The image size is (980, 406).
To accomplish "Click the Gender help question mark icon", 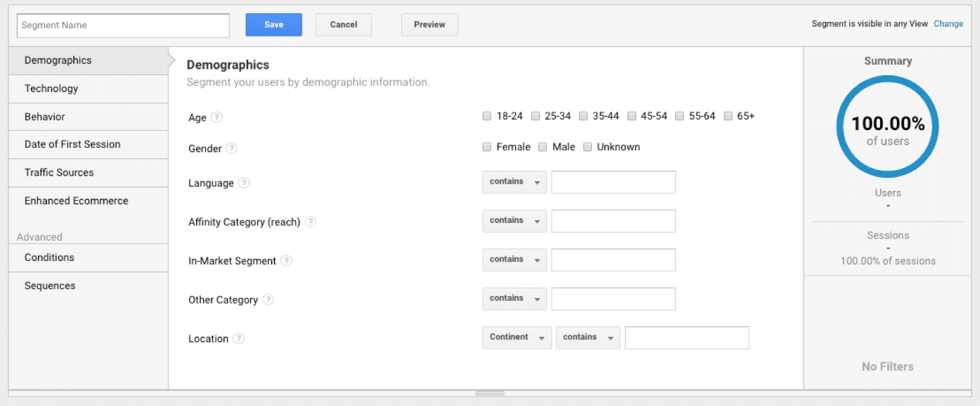I will pyautogui.click(x=232, y=148).
